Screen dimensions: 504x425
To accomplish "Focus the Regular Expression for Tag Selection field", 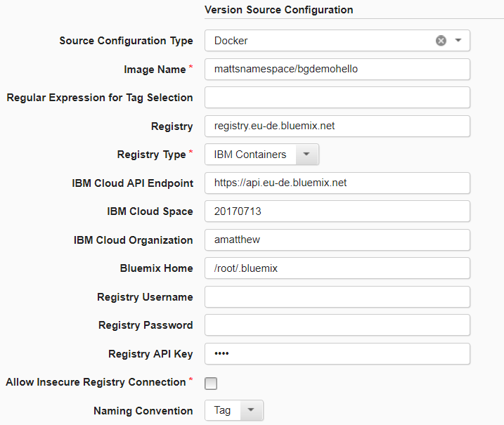I will click(337, 98).
